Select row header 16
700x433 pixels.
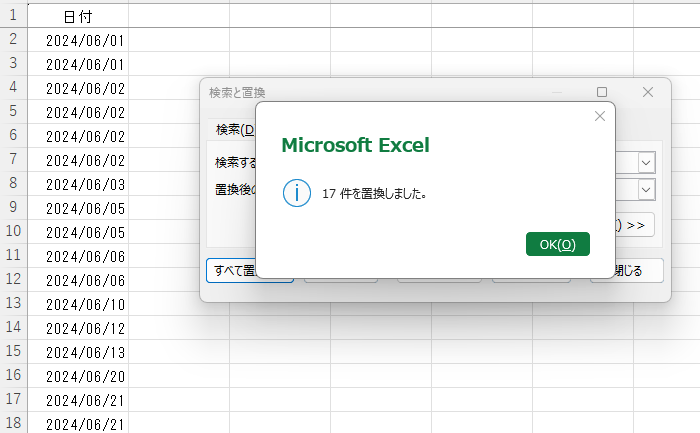[13, 375]
